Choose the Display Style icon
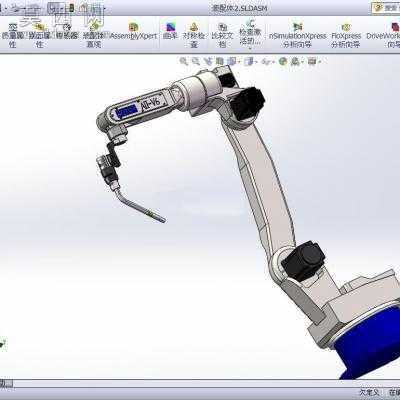This screenshot has height=400, width=400. (249, 61)
